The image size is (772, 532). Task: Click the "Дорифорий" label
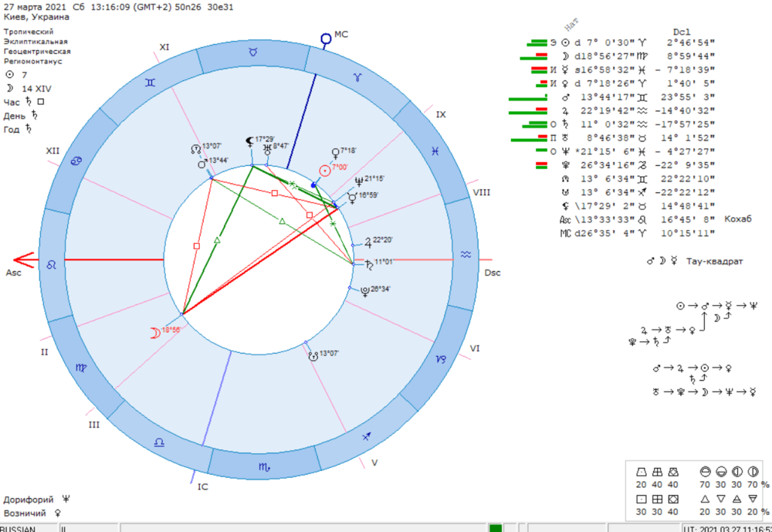[29, 500]
